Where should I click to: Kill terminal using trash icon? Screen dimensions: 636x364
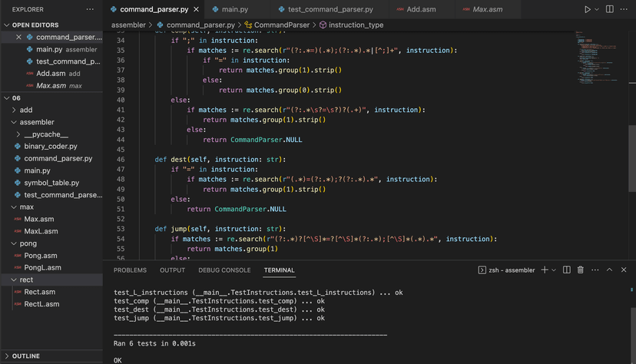[x=581, y=270]
